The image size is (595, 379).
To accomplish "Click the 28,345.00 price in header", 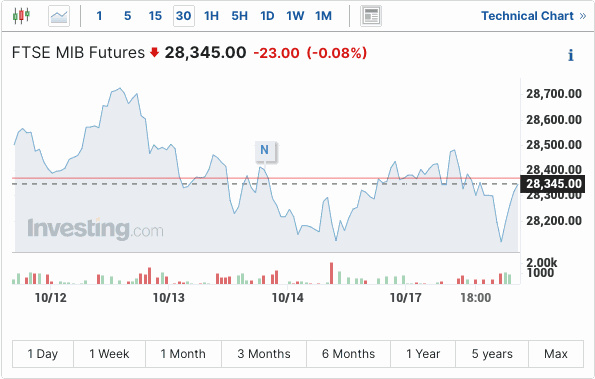I will [x=205, y=52].
